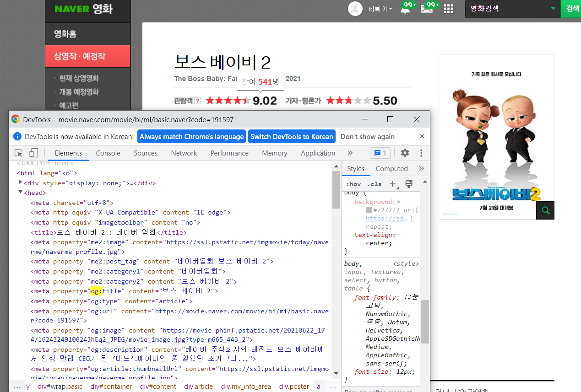This screenshot has height=392, width=581.
Task: Select div.poster in the breadcrumb
Action: click(x=294, y=387)
